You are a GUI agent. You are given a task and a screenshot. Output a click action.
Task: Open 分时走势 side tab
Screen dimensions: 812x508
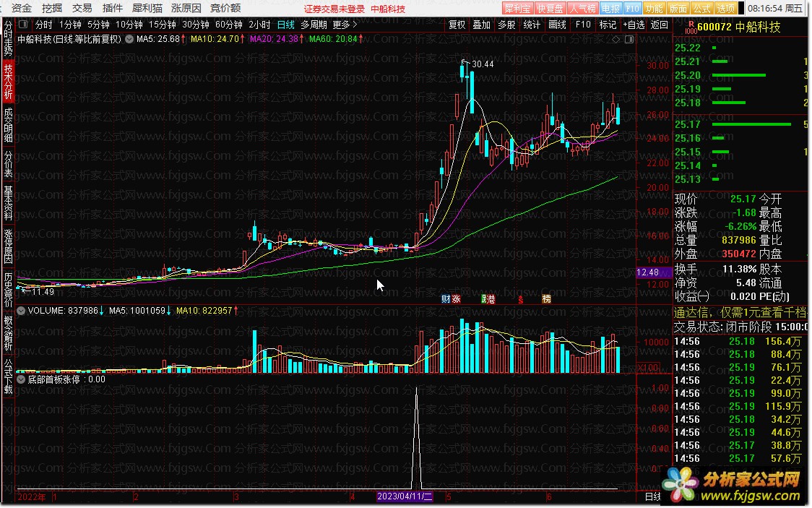8,39
